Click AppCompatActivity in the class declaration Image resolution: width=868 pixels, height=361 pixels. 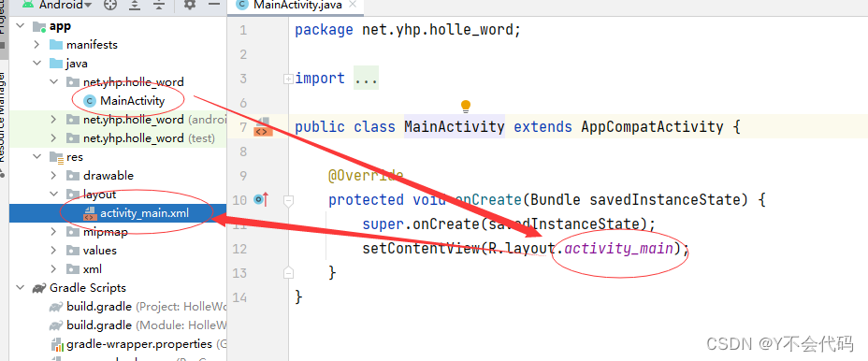tap(652, 127)
